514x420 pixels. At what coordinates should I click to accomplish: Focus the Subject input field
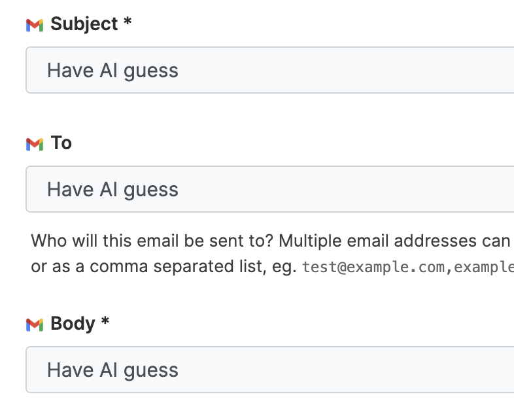(x=270, y=70)
